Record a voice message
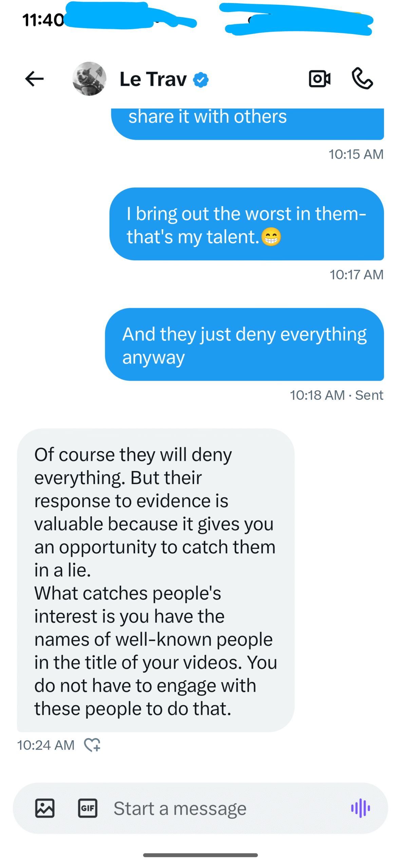This screenshot has width=401, height=868. coord(360,808)
